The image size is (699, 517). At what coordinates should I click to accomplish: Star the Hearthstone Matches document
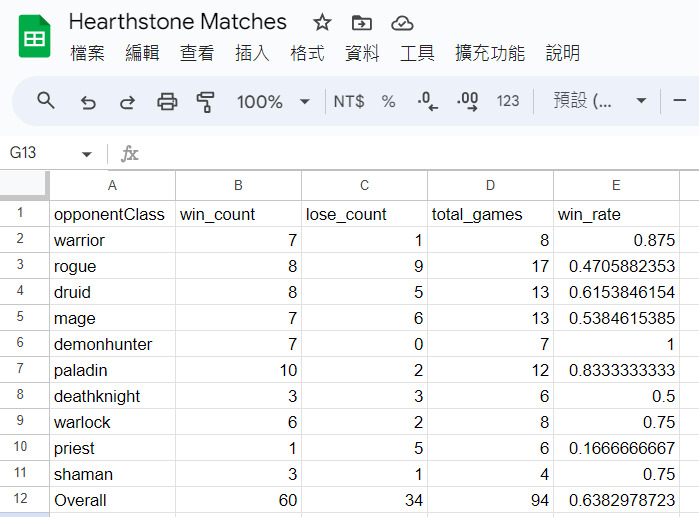tap(322, 22)
